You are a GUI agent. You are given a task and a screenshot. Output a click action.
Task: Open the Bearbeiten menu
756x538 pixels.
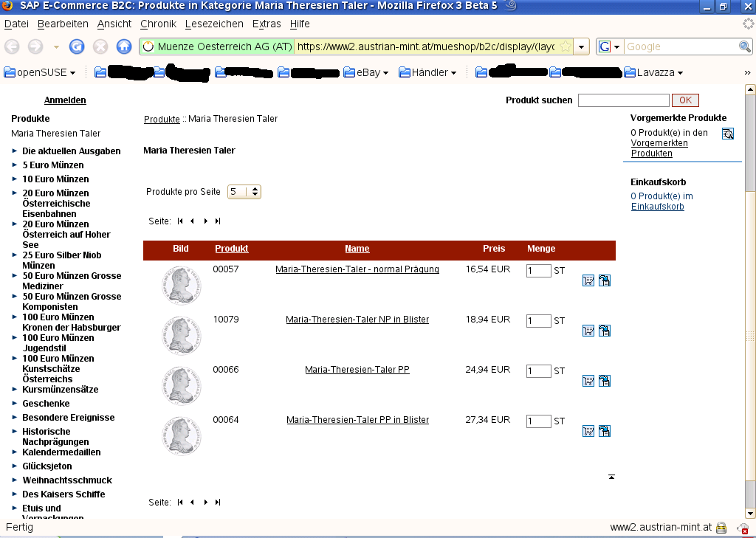63,24
